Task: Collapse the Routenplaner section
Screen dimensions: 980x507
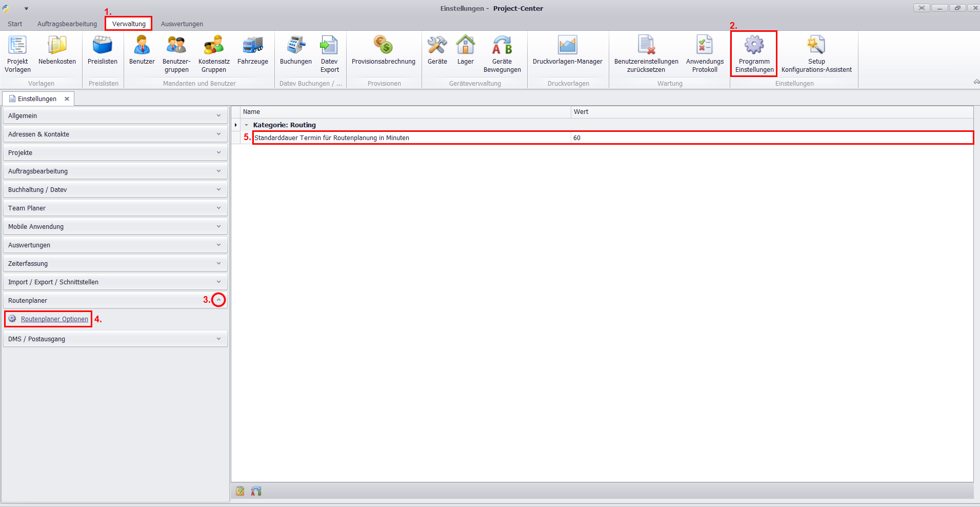Action: (x=218, y=300)
